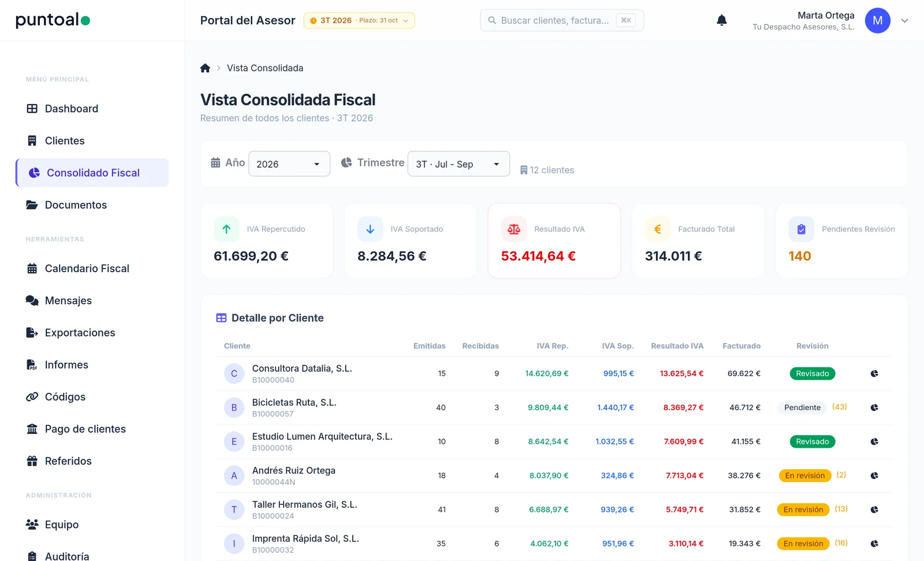Open Exportaciones in the sidebar
This screenshot has width=924, height=561.
pos(92,333)
